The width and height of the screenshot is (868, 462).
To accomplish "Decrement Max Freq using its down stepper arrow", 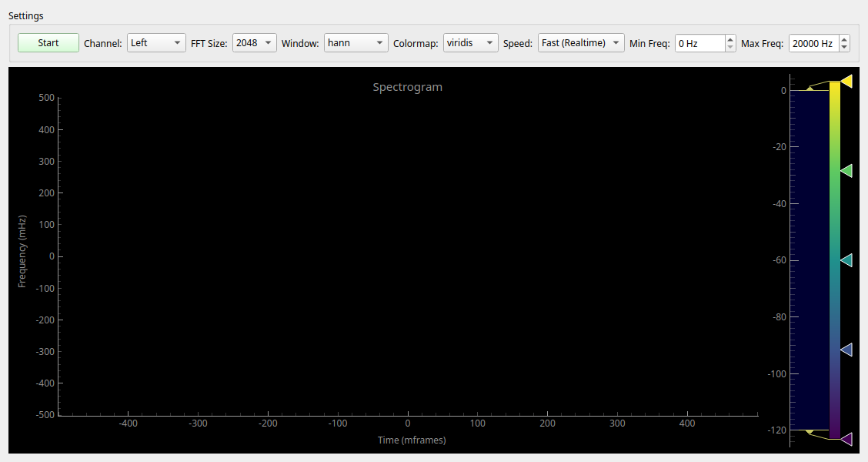I will click(843, 47).
